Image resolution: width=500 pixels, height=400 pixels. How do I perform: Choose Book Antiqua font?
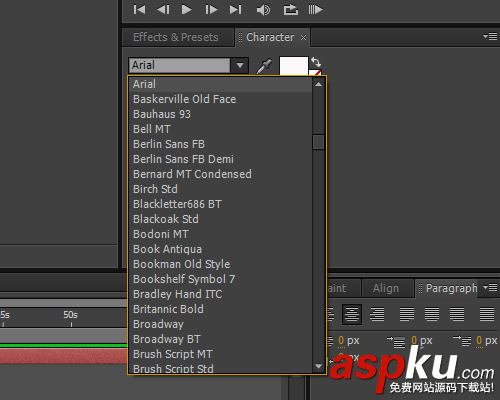click(x=220, y=249)
